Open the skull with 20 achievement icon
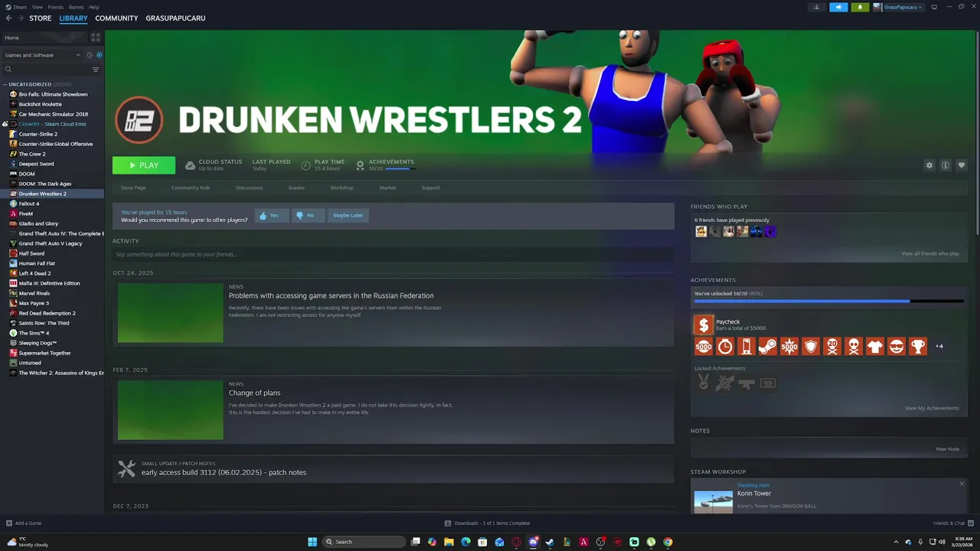Viewport: 980px width, 551px height. coord(831,347)
